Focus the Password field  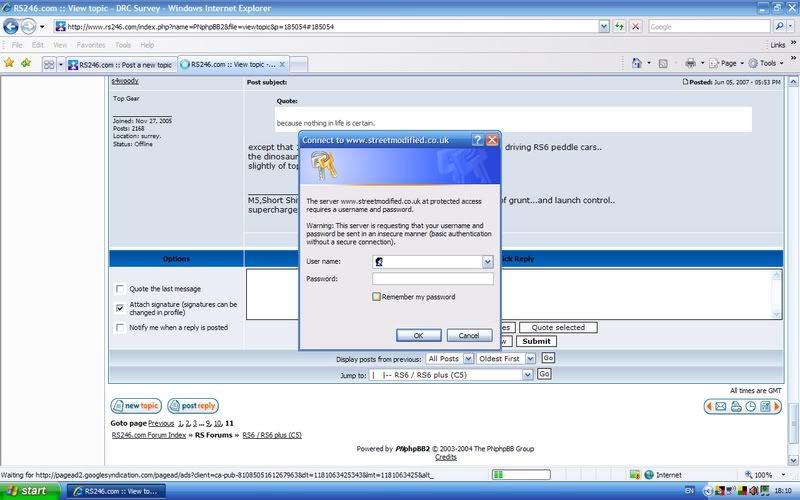[433, 279]
